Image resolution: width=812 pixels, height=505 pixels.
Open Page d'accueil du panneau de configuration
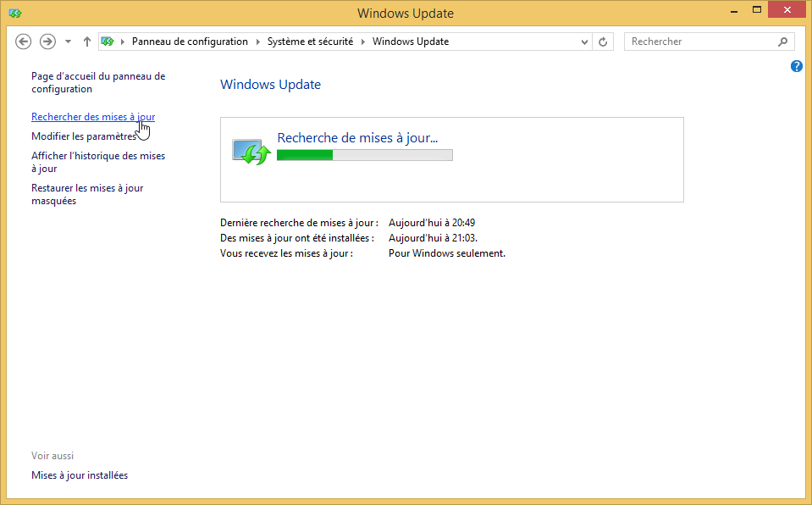(98, 82)
